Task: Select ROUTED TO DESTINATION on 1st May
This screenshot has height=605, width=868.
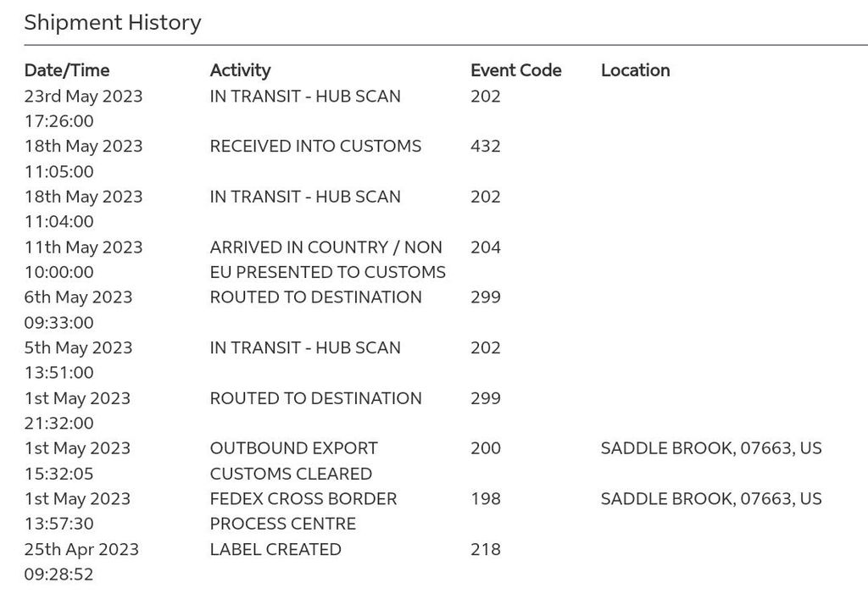Action: point(315,398)
